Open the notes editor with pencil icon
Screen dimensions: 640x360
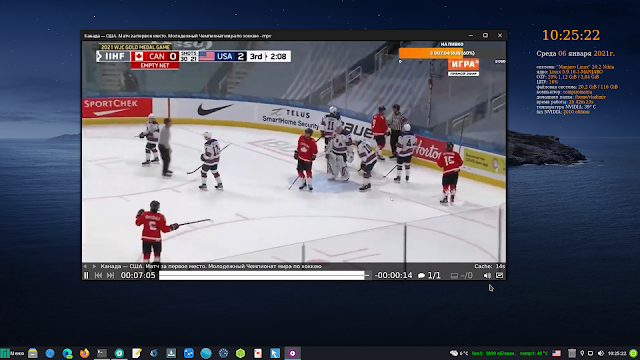pyautogui.click(x=136, y=353)
